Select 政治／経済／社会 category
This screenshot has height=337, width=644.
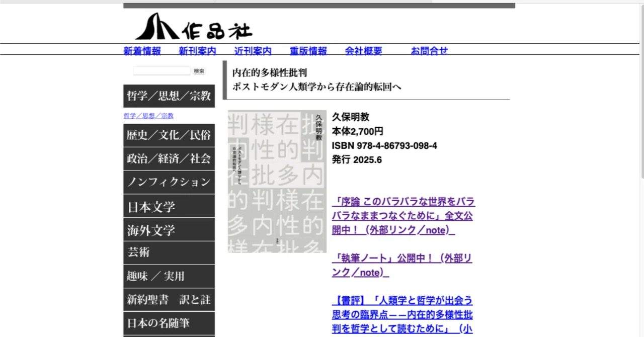(x=169, y=159)
